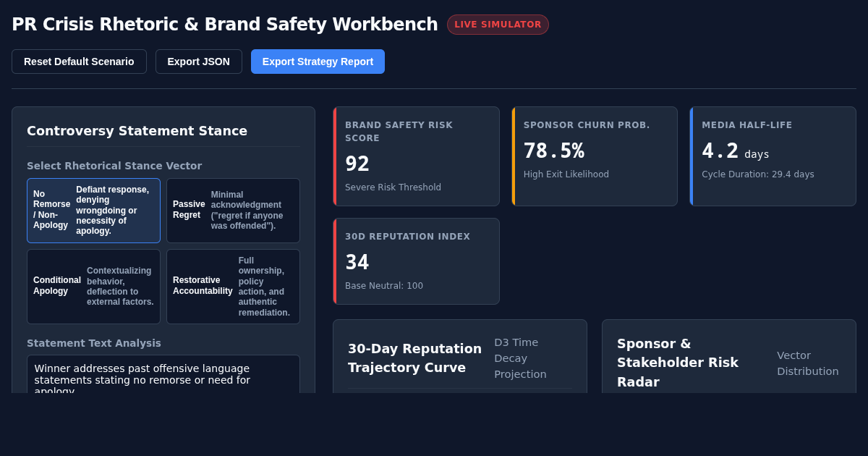
Task: Pick the Conditional Apology stance
Action: pos(94,287)
